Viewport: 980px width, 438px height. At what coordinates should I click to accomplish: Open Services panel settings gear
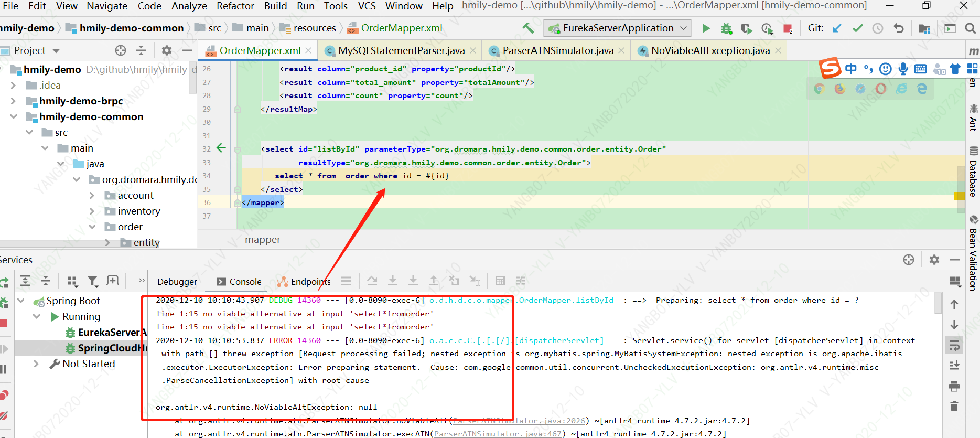click(934, 260)
